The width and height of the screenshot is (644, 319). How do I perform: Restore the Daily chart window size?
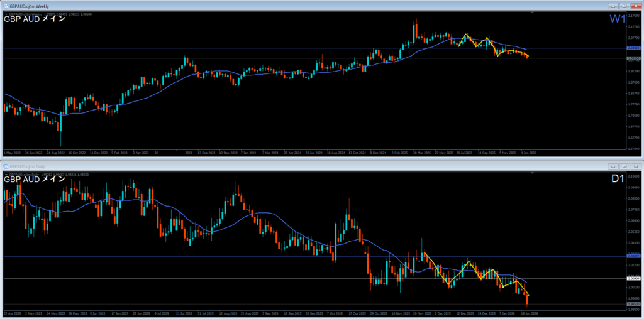tap(623, 166)
